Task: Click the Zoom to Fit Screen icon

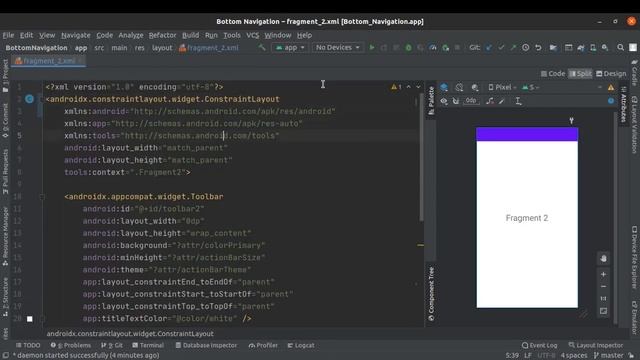Action: click(x=603, y=311)
